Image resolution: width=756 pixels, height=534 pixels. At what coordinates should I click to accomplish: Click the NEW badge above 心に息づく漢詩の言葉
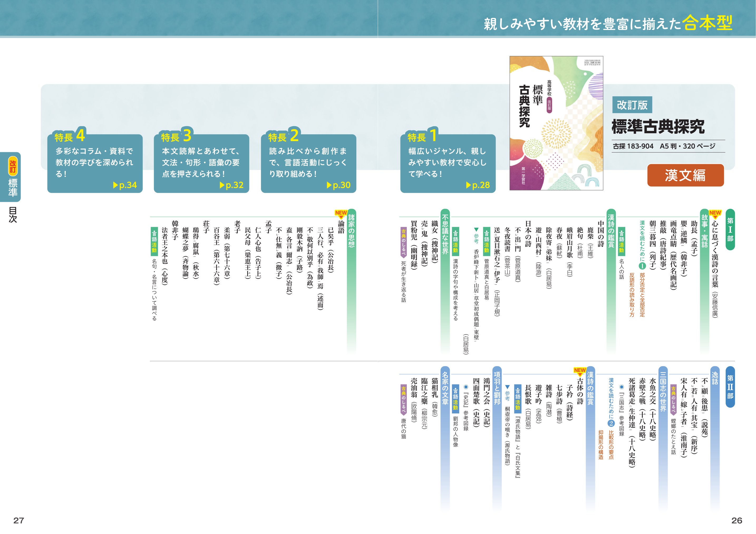(x=715, y=214)
